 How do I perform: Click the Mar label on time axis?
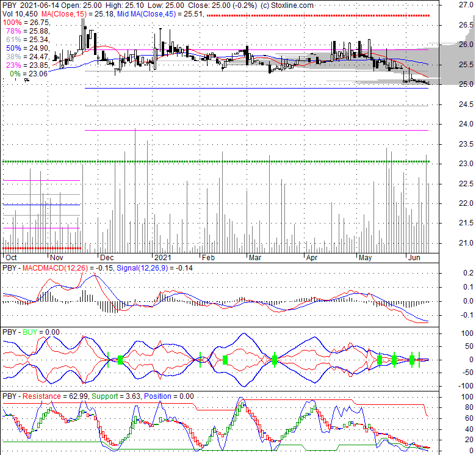pos(255,258)
